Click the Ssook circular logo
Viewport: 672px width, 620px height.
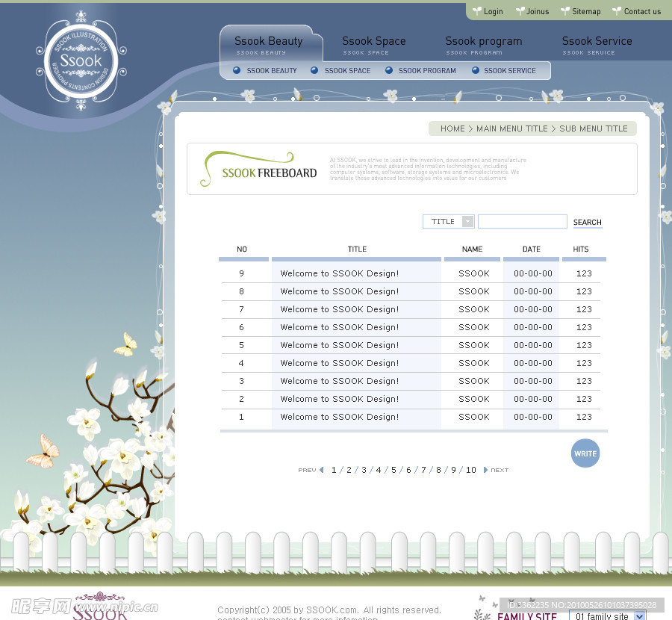81,61
